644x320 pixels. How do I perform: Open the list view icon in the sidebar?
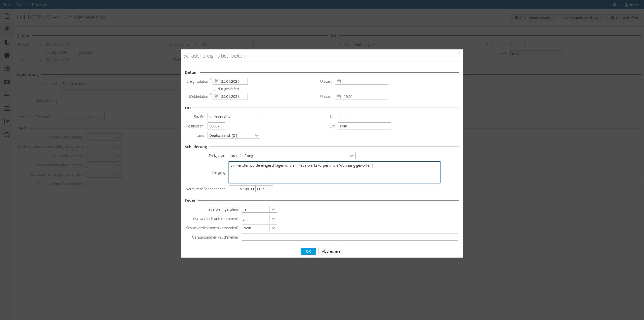(x=7, y=69)
